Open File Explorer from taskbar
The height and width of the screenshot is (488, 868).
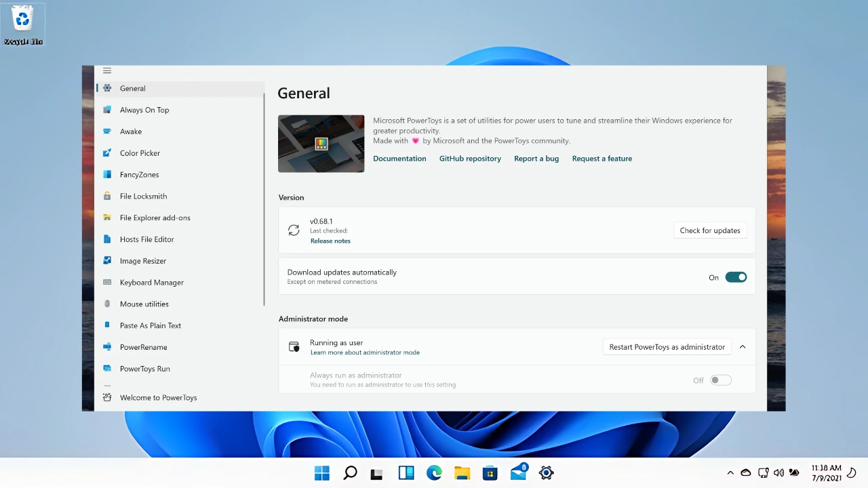pyautogui.click(x=462, y=473)
